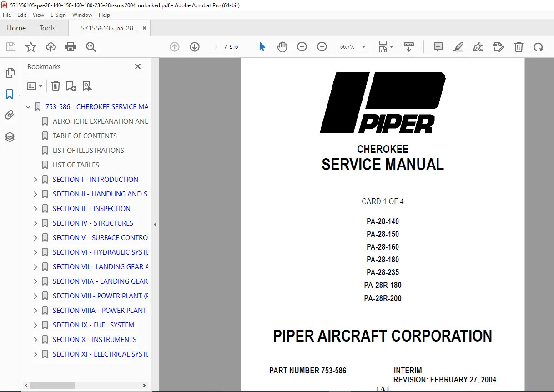Click the Edit/redact toolbar icon

tap(499, 47)
